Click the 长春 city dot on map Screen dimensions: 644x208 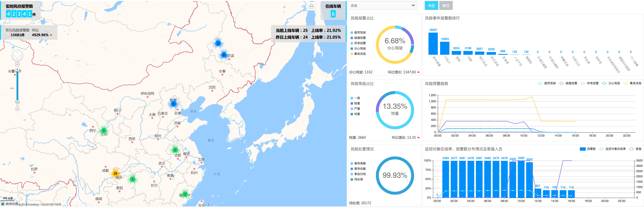click(x=222, y=75)
